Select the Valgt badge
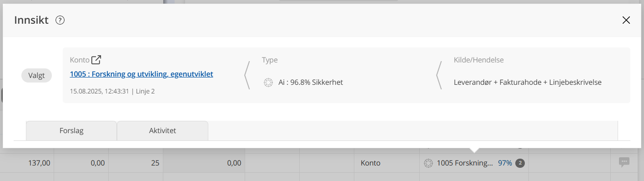 tap(37, 76)
